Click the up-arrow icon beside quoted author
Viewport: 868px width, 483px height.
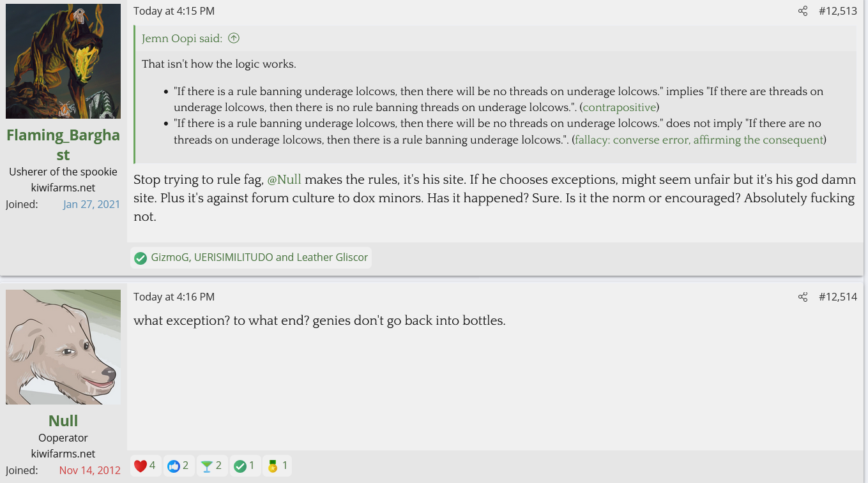coord(234,38)
